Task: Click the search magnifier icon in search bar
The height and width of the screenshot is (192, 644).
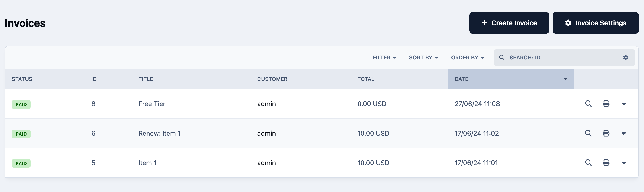Action: pyautogui.click(x=501, y=58)
